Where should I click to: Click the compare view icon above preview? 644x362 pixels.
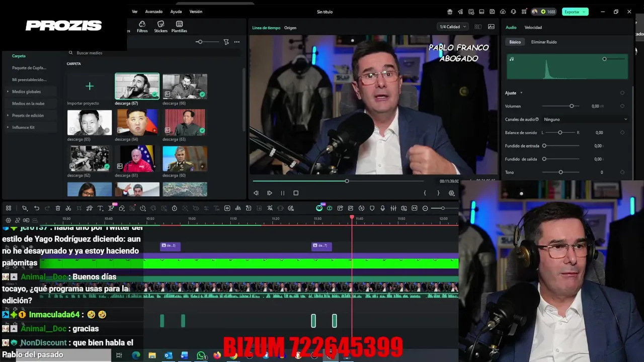[x=477, y=27]
